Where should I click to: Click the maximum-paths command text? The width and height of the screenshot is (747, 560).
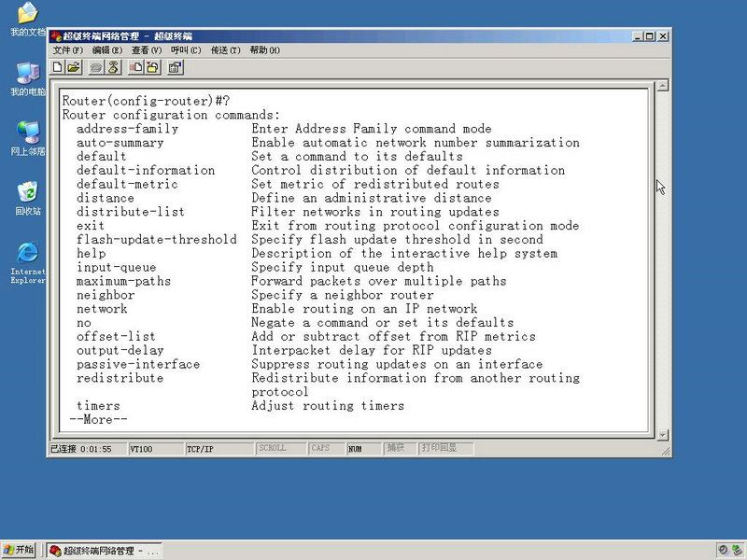tap(124, 281)
